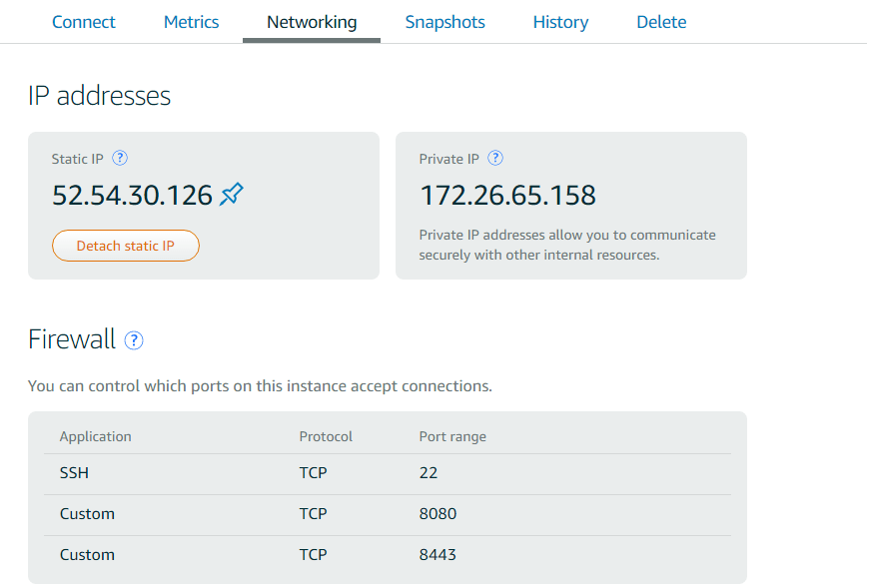The image size is (869, 588).
Task: Select the static IP address 52.54.30.126
Action: click(133, 196)
